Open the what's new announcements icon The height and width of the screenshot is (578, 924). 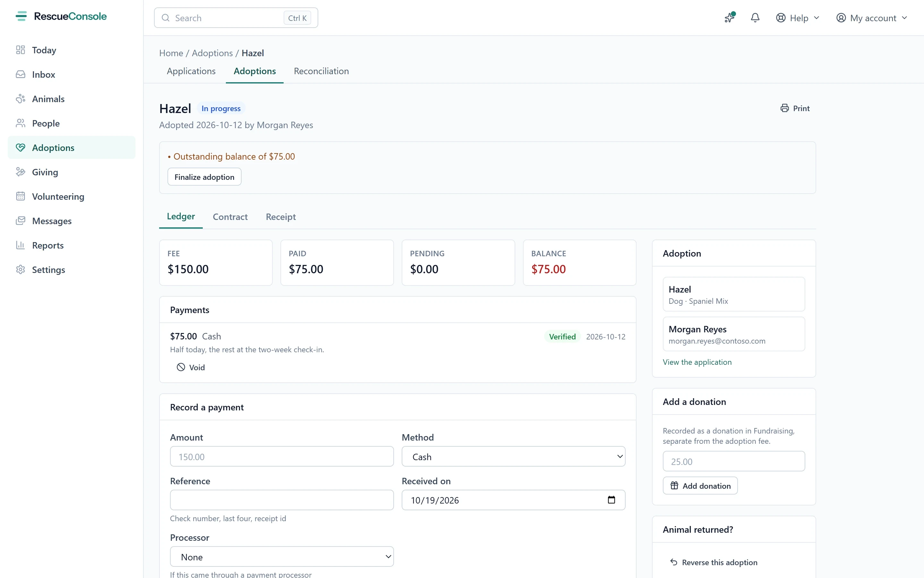tap(730, 18)
